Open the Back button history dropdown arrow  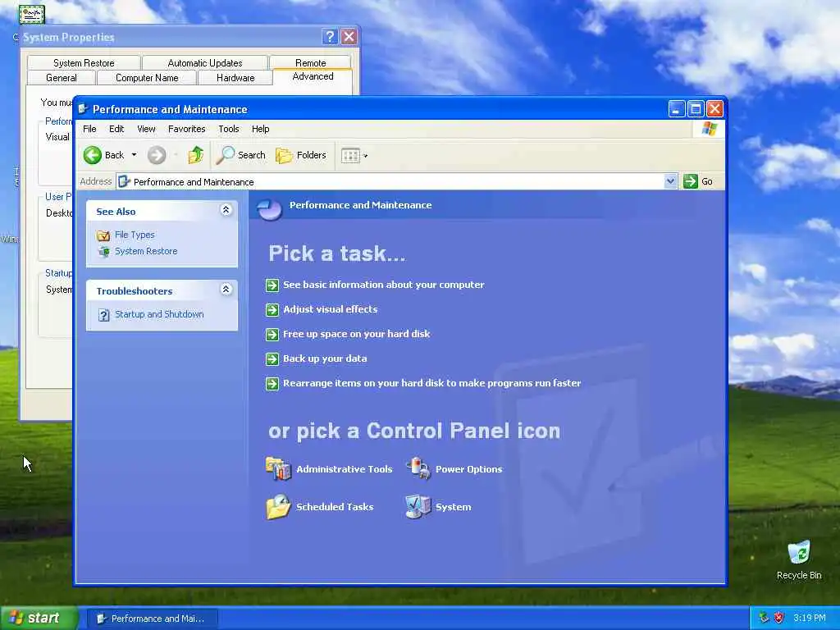point(134,155)
